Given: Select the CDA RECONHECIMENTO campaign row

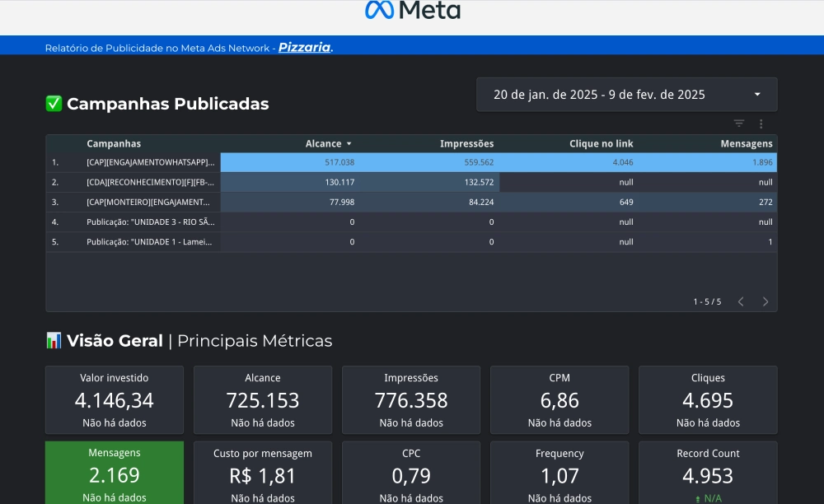Looking at the screenshot, I should (150, 183).
